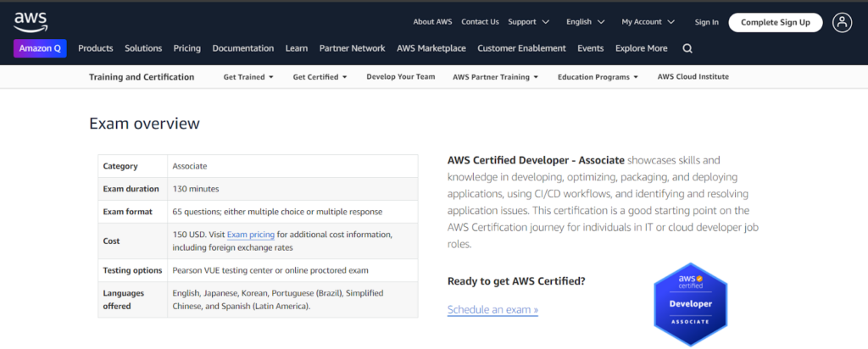Open the Documentation menu
This screenshot has width=868, height=349.
[x=243, y=48]
